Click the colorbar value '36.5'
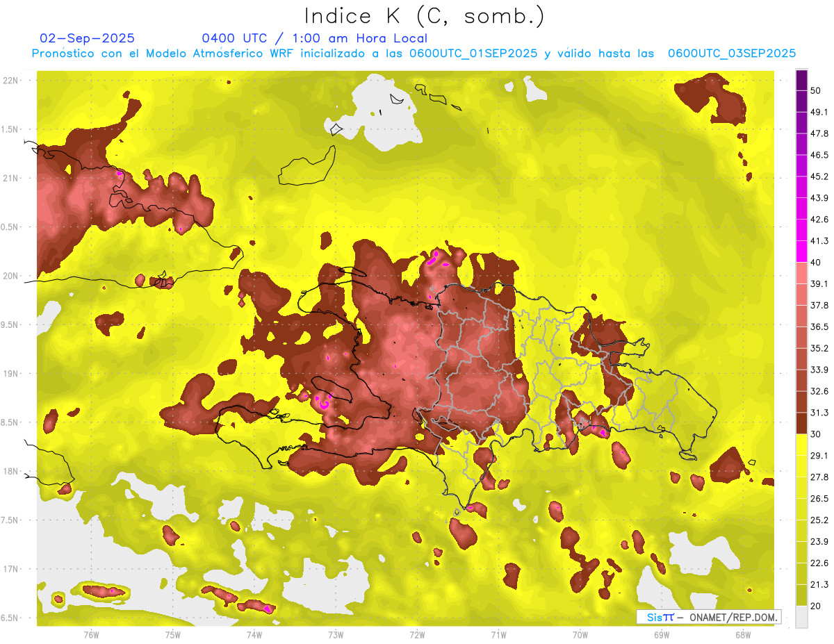The image size is (834, 644). tap(819, 327)
